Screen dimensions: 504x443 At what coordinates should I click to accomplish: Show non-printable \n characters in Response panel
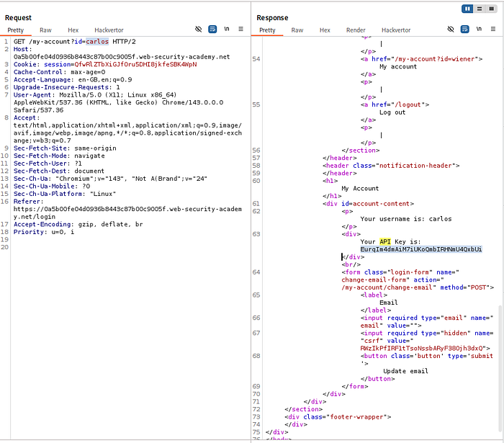click(x=479, y=29)
